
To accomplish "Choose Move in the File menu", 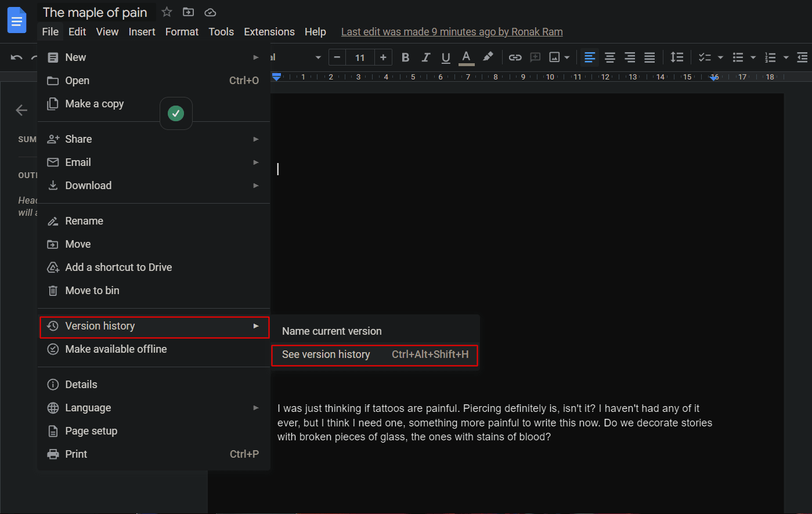I will (154, 244).
